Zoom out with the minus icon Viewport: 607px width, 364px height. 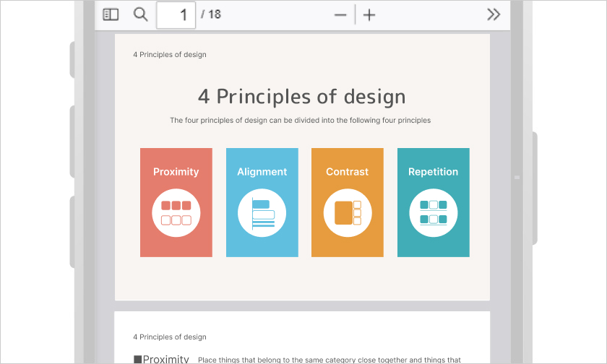[x=340, y=15]
